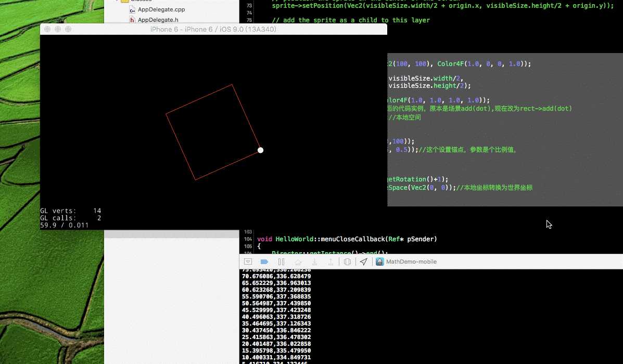The height and width of the screenshot is (364, 623).
Task: Click console line 50.564987,337.439850
Action: 276,303
